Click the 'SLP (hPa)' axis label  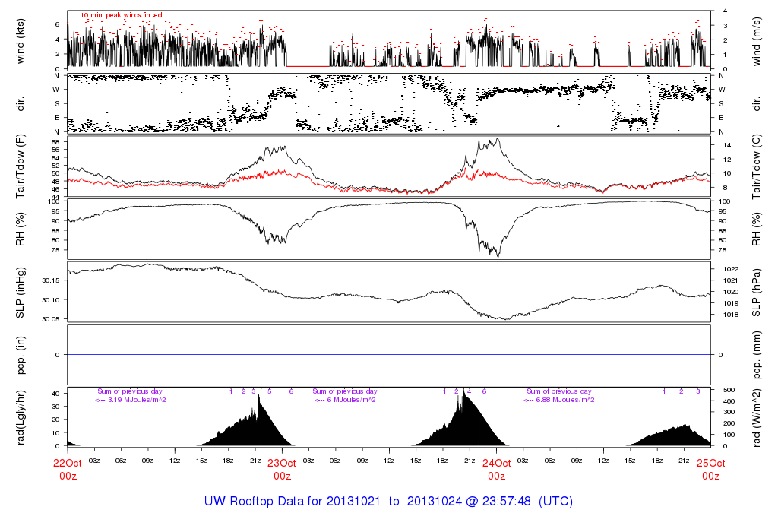coord(757,292)
